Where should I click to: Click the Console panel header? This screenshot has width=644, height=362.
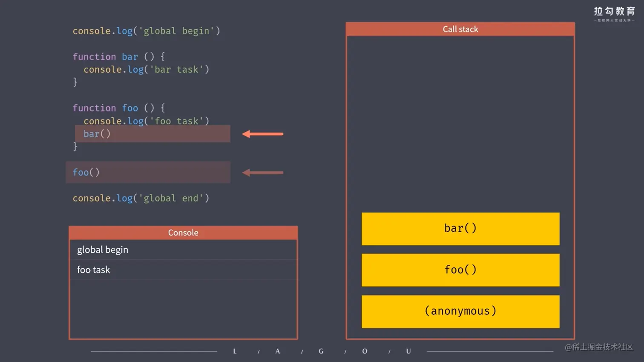[x=183, y=233]
